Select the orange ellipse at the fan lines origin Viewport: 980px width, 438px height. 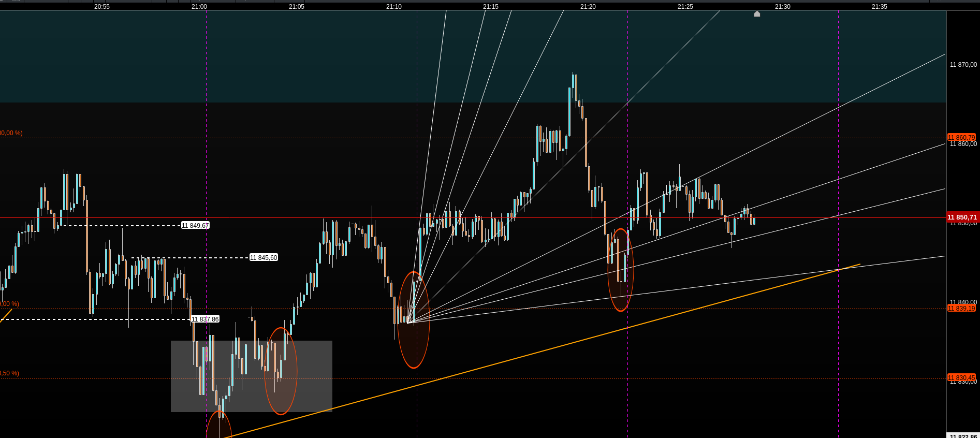414,320
